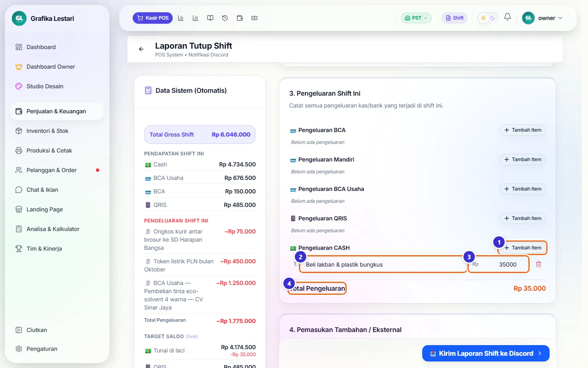Image resolution: width=588 pixels, height=368 pixels.
Task: Open the book icon in top toolbar
Action: tap(210, 18)
